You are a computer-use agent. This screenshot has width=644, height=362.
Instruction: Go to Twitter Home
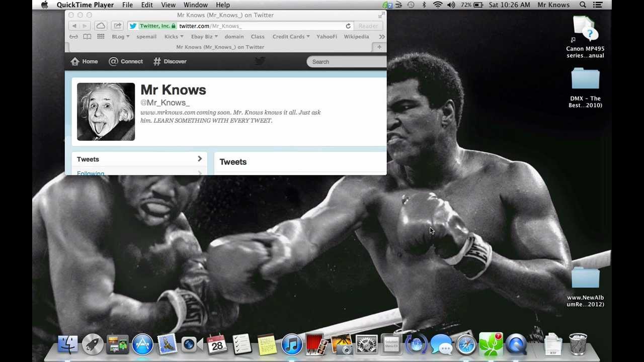coord(85,61)
